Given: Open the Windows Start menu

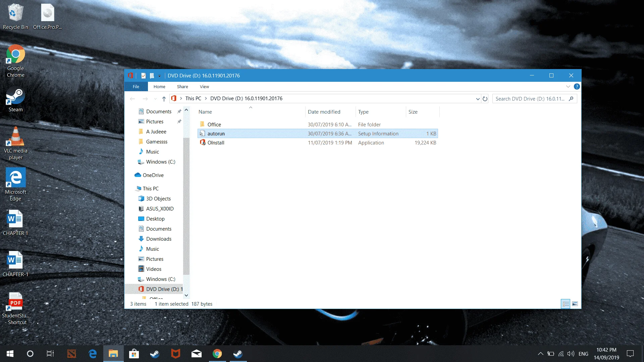Looking at the screenshot, I should tap(10, 354).
